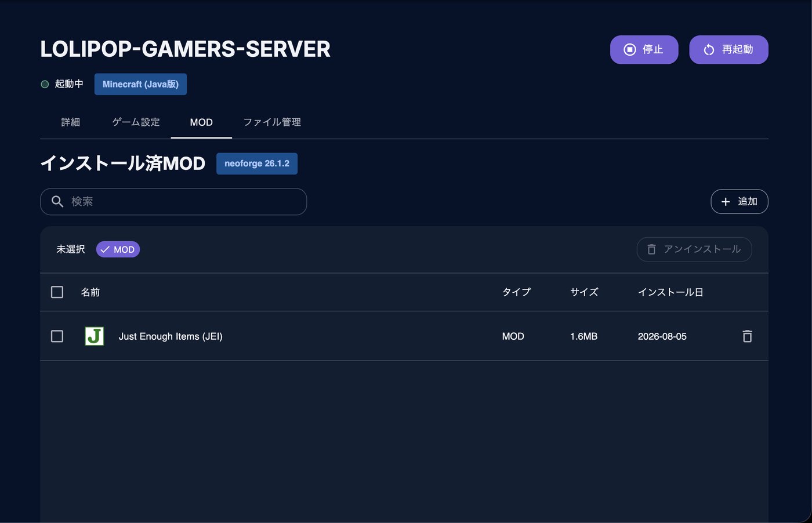Click the 名前 column header
812x523 pixels.
pos(90,292)
